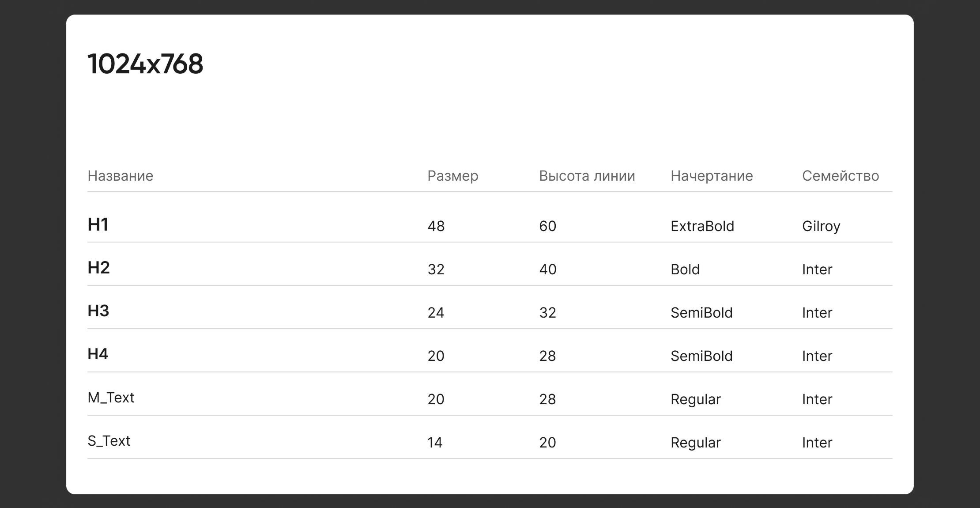Screen dimensions: 980x508
Task: Select the H2 style name
Action: coord(98,268)
